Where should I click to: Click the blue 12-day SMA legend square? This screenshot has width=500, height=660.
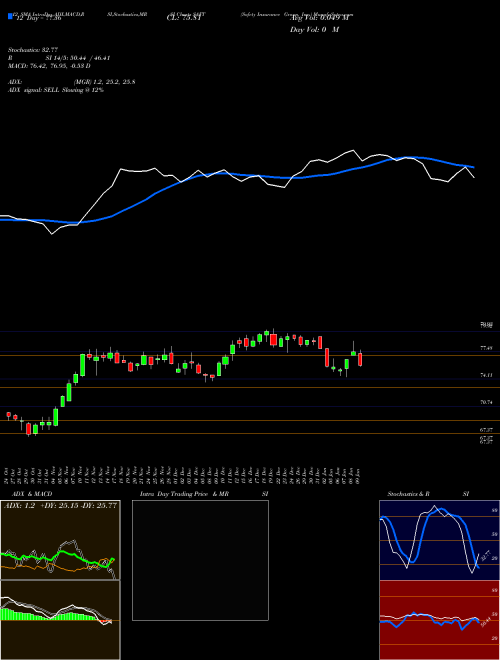pos(10,16)
